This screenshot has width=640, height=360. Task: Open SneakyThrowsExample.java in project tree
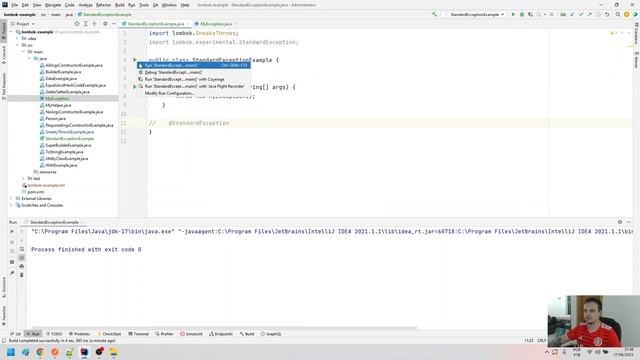(67, 132)
